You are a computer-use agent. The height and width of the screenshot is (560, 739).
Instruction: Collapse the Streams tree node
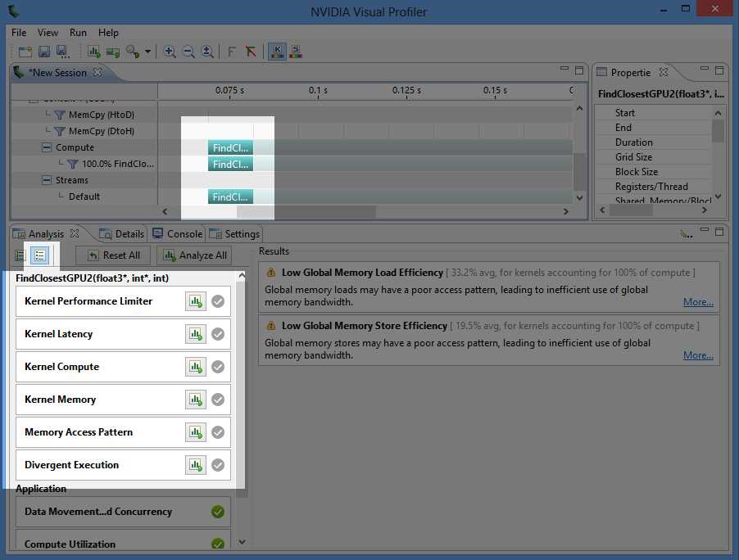[46, 180]
